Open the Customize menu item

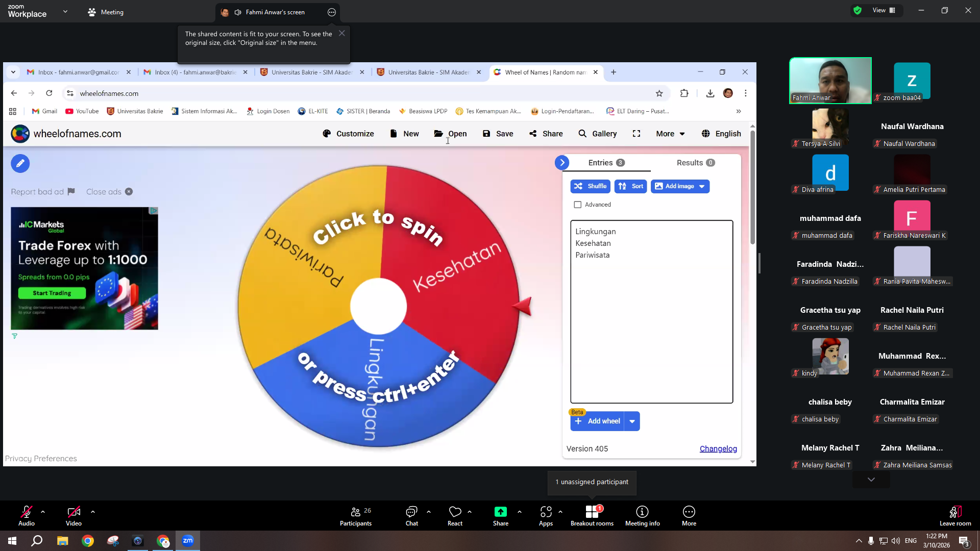pyautogui.click(x=348, y=134)
